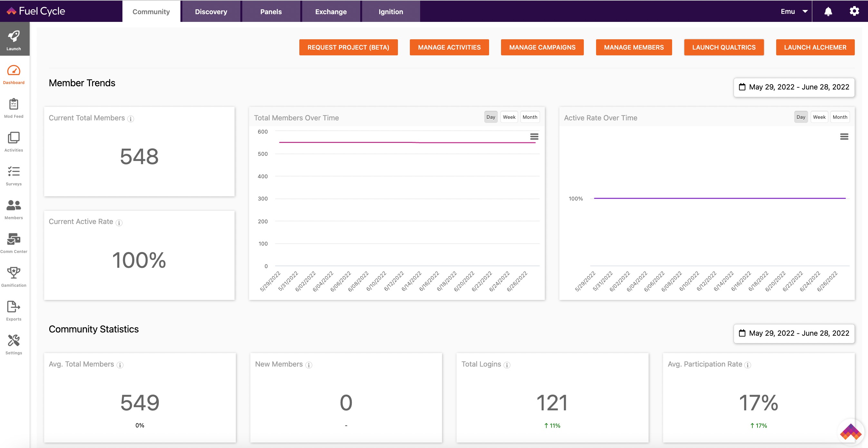The width and height of the screenshot is (868, 448).
Task: Open Settings tools icon in sidebar
Action: click(14, 340)
